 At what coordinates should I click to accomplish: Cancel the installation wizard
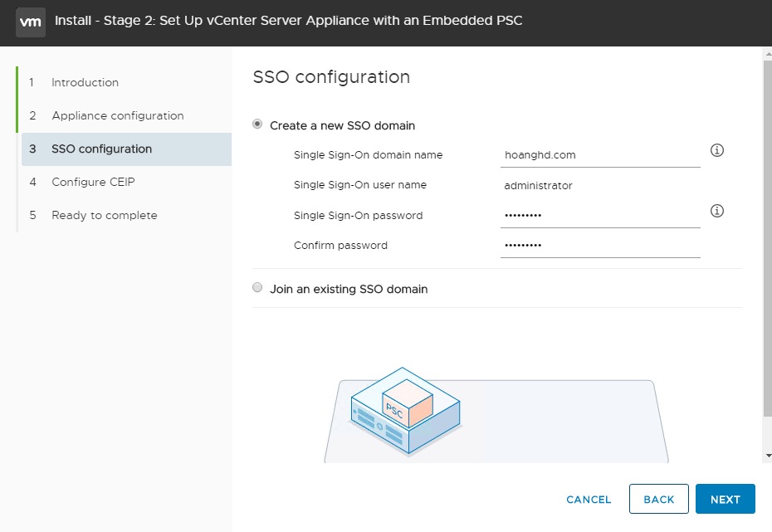589,500
